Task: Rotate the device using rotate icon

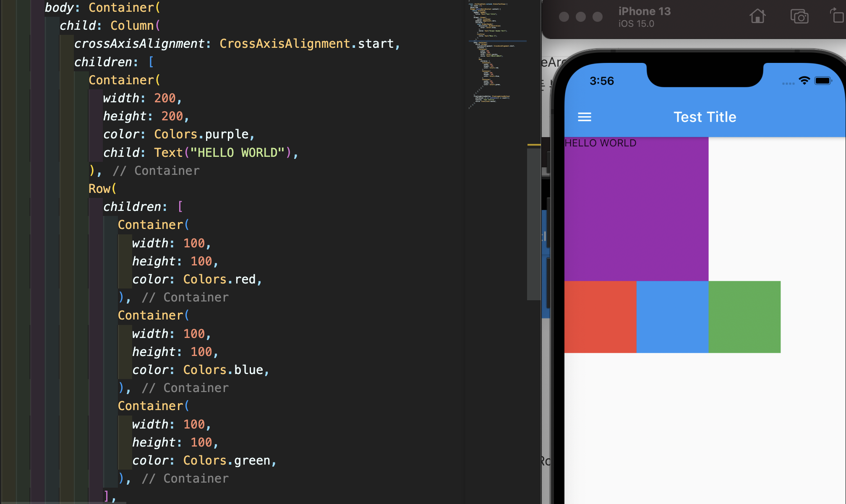Action: (837, 16)
